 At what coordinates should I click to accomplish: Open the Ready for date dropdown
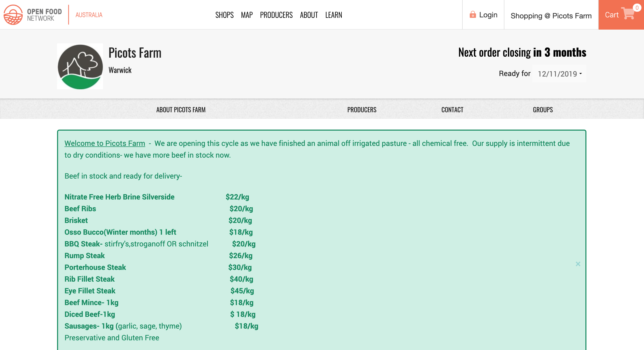559,74
